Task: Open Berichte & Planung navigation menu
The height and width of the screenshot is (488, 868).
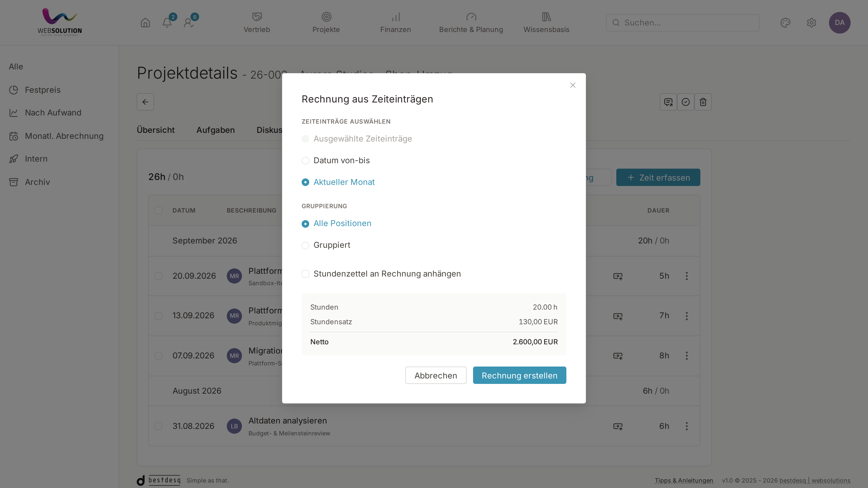Action: (x=471, y=23)
